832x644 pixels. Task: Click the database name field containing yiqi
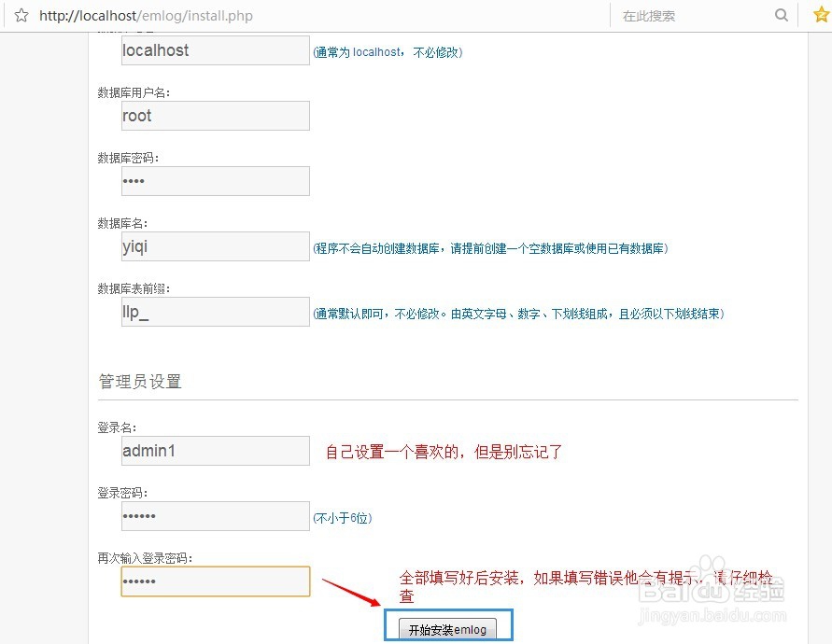point(216,246)
